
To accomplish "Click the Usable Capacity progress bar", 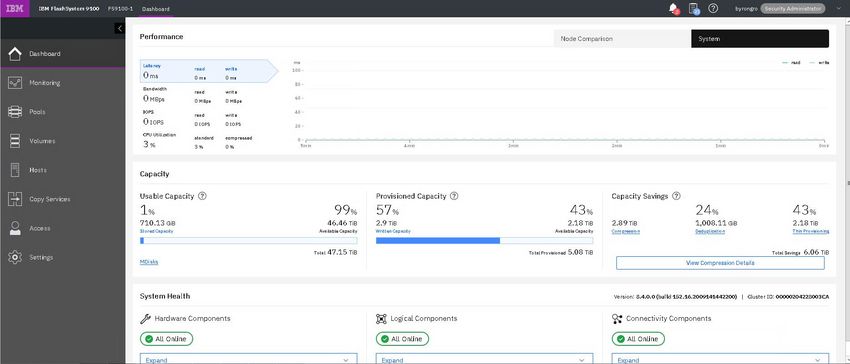I will coord(248,240).
